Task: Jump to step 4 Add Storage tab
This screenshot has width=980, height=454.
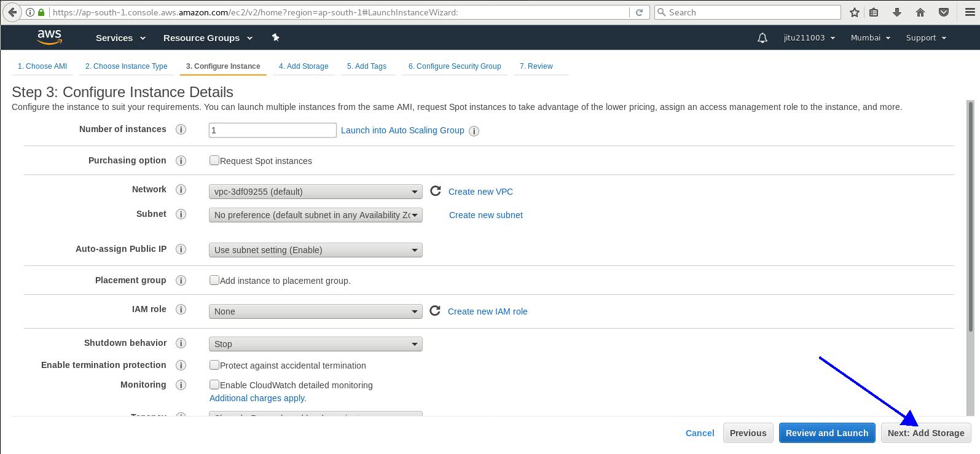Action: (304, 66)
